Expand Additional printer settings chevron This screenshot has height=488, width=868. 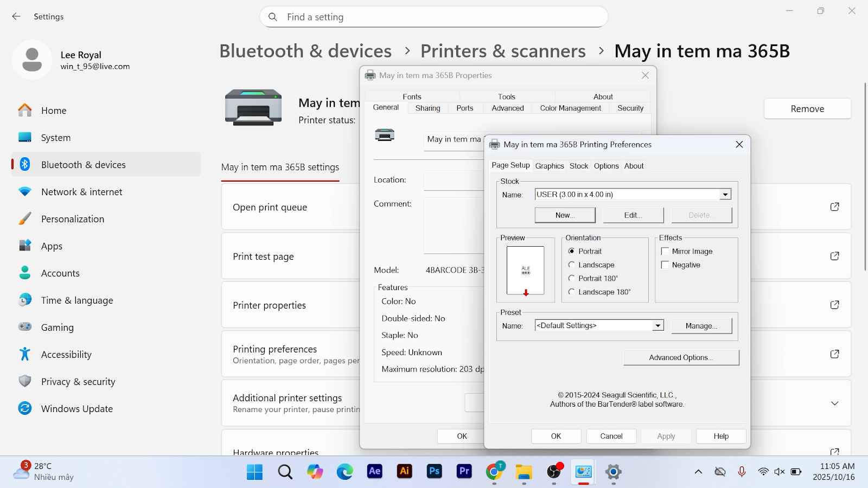coord(834,403)
